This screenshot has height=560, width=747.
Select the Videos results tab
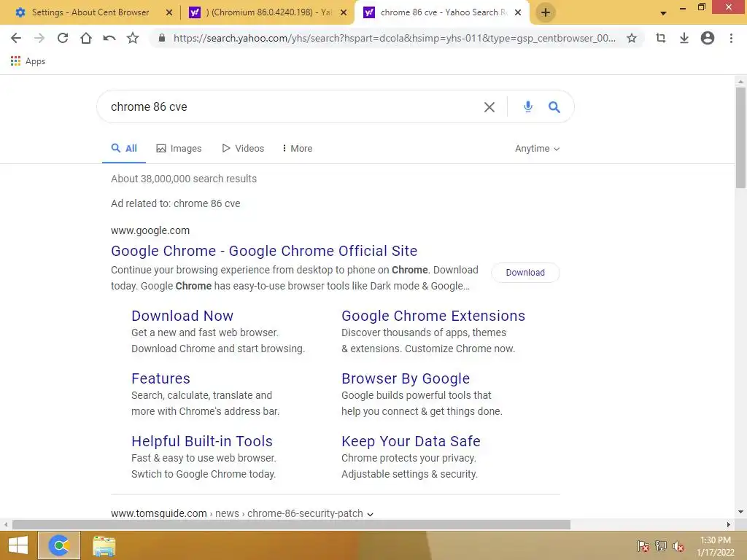243,149
